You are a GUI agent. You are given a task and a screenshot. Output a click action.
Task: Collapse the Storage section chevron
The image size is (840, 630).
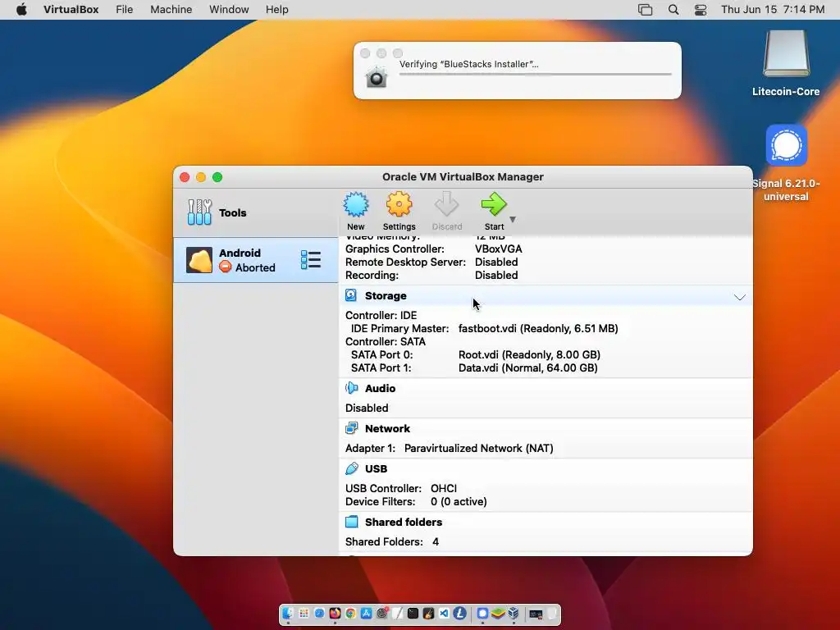pyautogui.click(x=740, y=297)
